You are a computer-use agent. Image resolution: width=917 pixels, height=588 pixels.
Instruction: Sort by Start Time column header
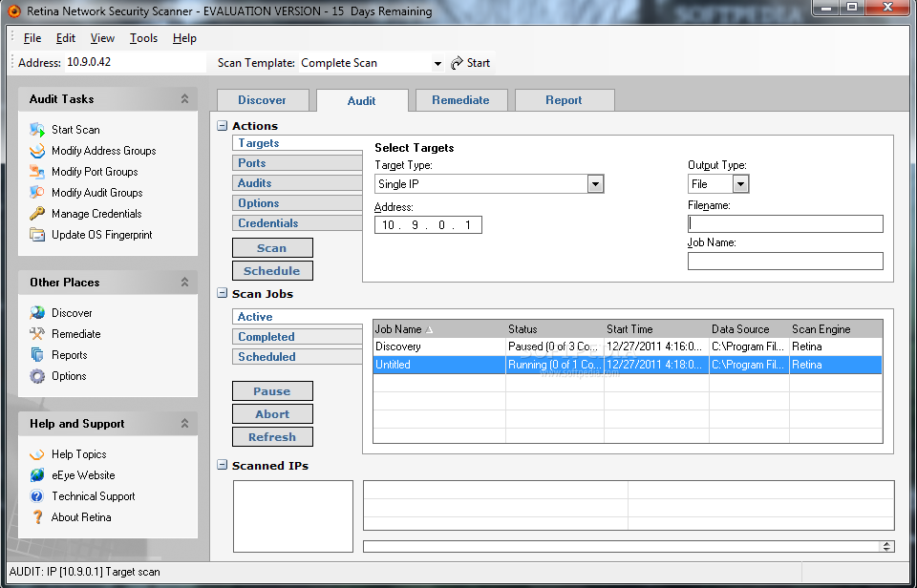click(657, 329)
